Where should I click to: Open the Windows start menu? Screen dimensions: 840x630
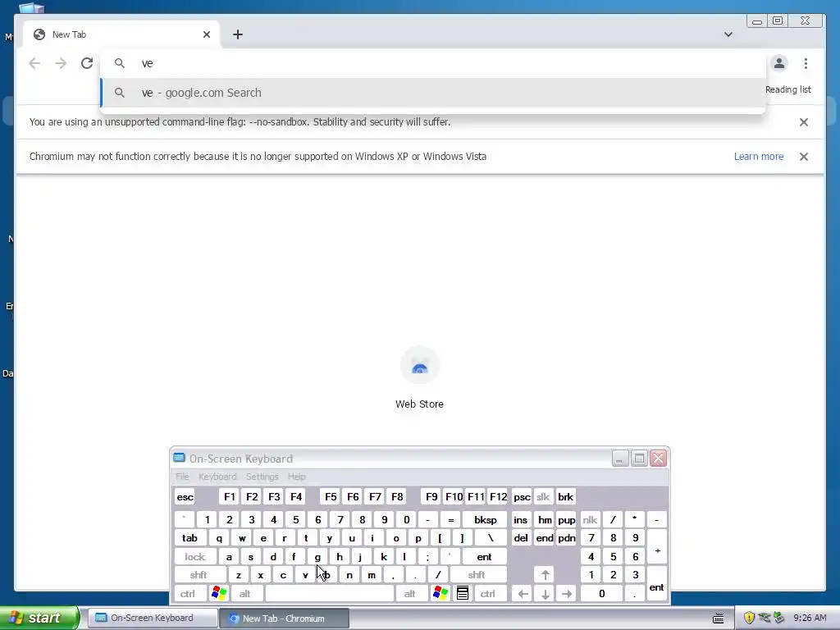pos(39,618)
